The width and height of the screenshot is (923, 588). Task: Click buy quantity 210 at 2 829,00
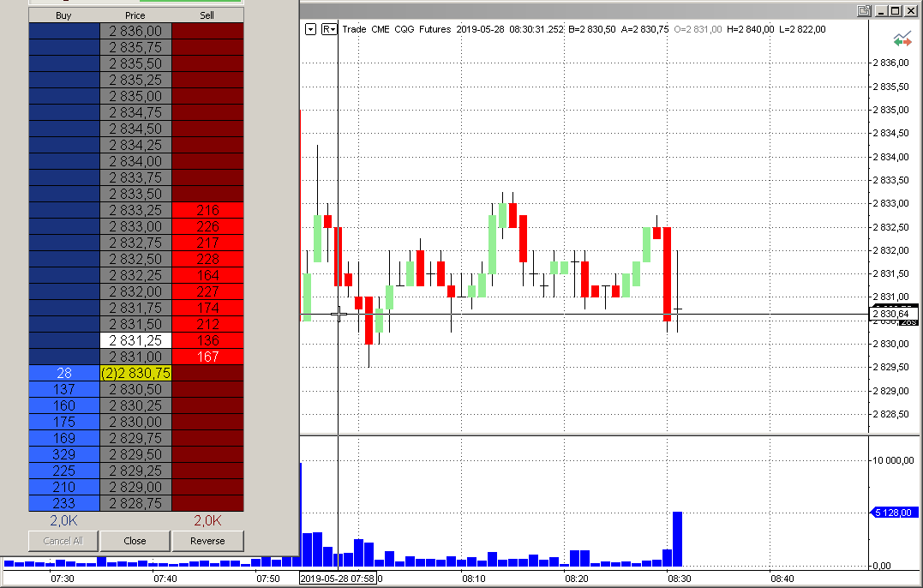pyautogui.click(x=64, y=487)
